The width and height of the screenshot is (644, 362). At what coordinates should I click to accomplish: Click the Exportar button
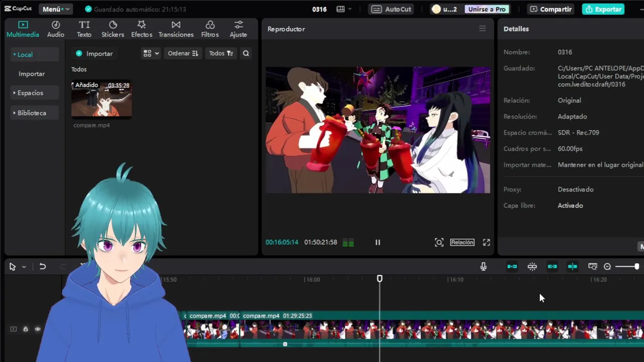pos(603,9)
